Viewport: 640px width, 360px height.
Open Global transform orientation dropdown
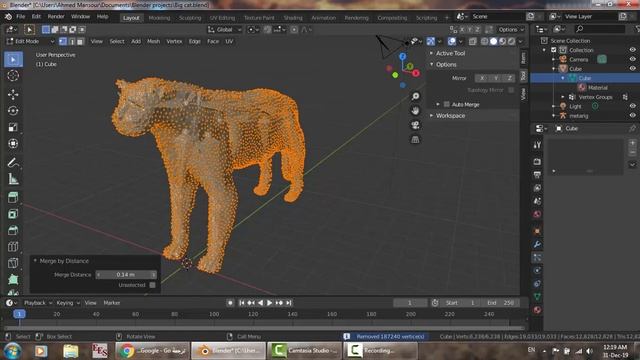pos(224,29)
